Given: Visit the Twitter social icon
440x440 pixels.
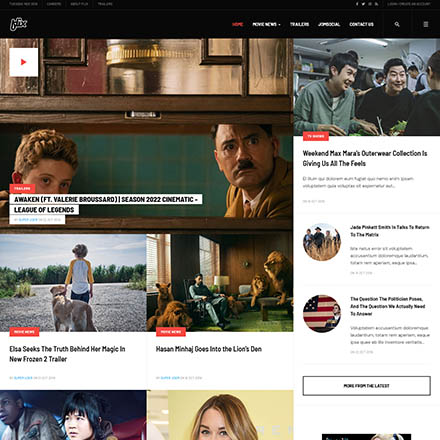Looking at the screenshot, I should pyautogui.click(x=363, y=4).
